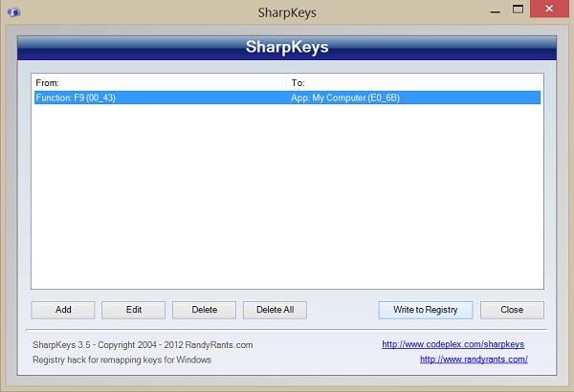Viewport: 574px width, 392px height.
Task: Minimize the SharpKeys window
Action: coord(496,11)
